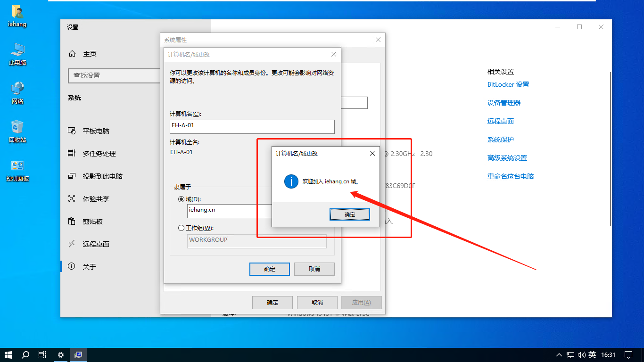Screen dimensions: 644x362
Task: Open the iehang user folder icon
Action: coord(17,16)
